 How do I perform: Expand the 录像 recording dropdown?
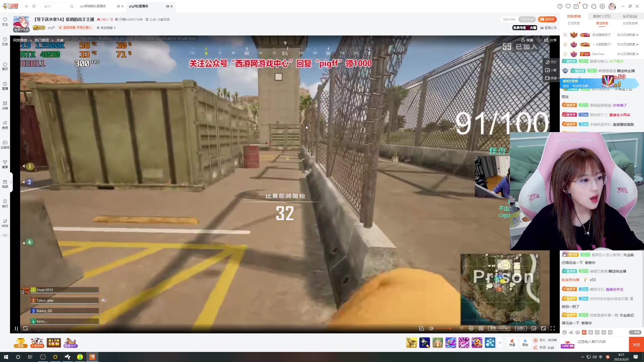click(x=552, y=78)
